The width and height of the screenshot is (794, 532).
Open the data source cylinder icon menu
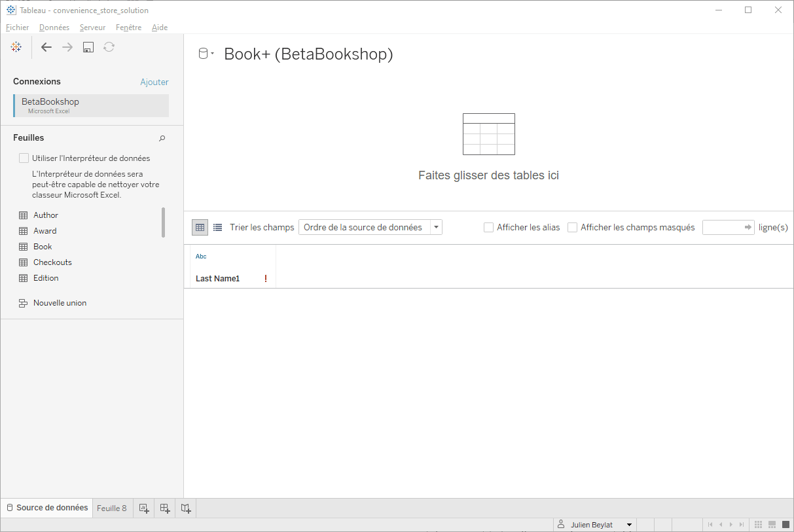pyautogui.click(x=206, y=54)
